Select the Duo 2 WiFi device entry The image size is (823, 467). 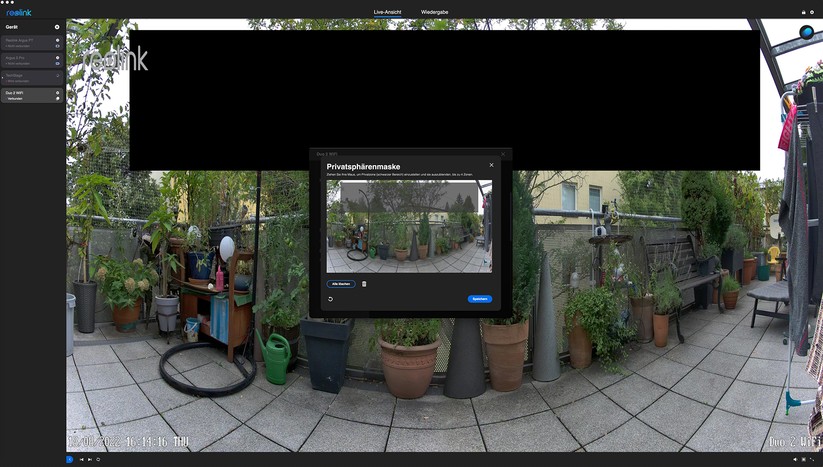point(25,95)
